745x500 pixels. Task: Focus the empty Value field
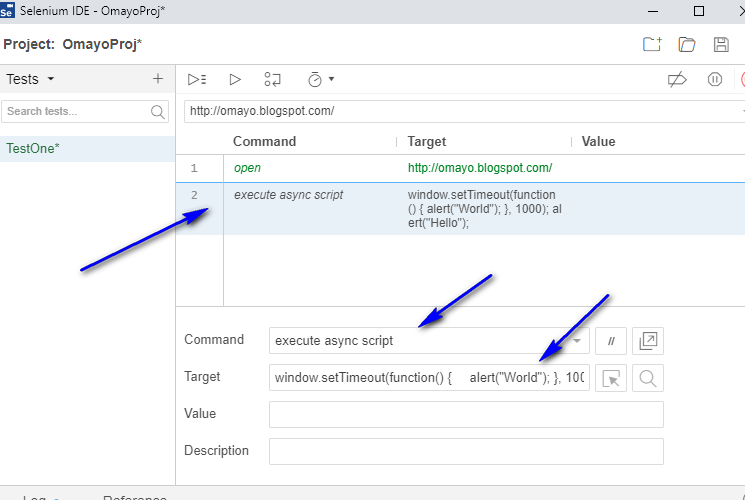[466, 414]
